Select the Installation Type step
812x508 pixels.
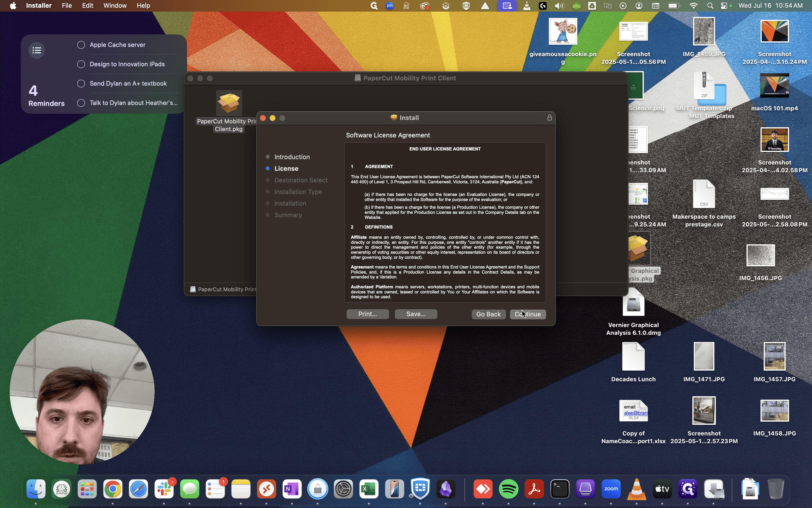298,192
